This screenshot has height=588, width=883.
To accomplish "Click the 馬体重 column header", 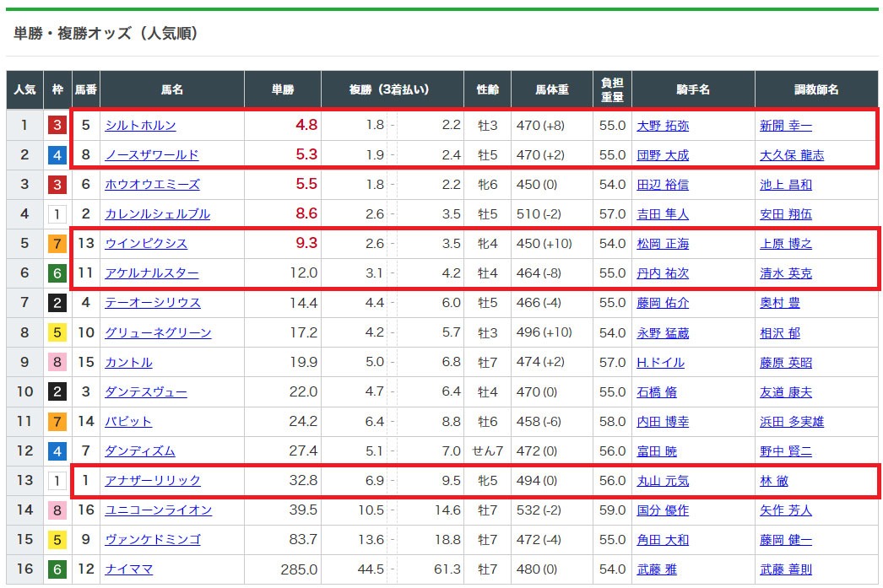I will [x=551, y=89].
